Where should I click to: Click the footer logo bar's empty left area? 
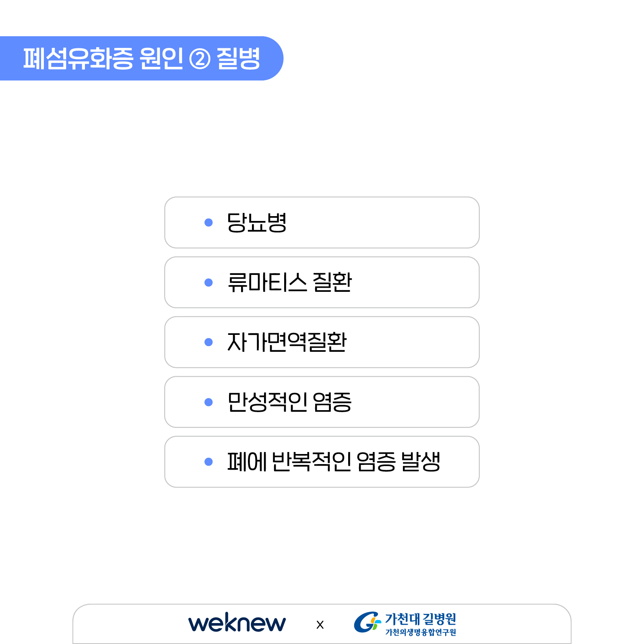(x=129, y=624)
